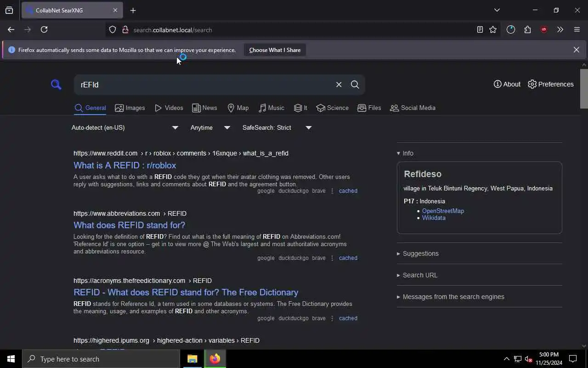Switch to the Music category tab
Image resolution: width=588 pixels, height=368 pixels.
pos(271,108)
